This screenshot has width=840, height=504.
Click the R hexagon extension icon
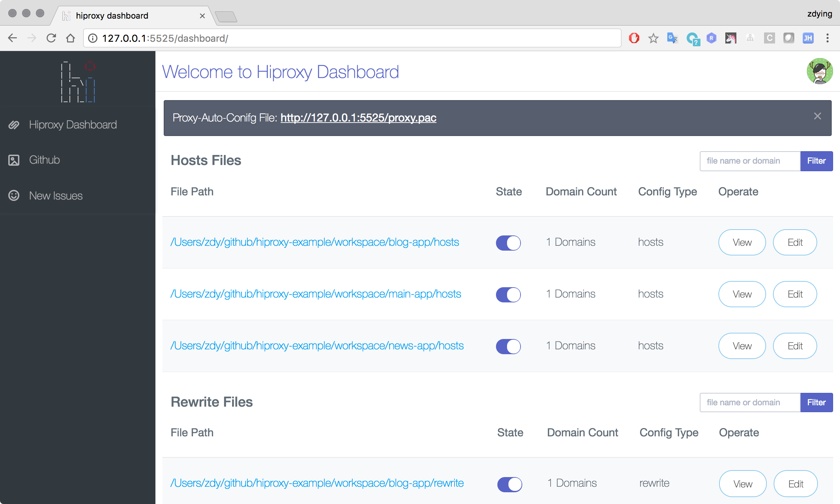(712, 38)
